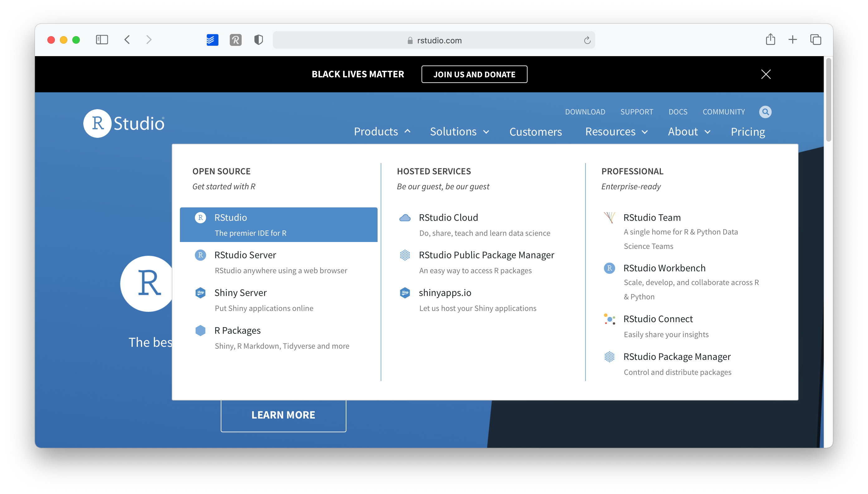Click the page vertical scrollbar
This screenshot has width=868, height=494.
point(828,100)
